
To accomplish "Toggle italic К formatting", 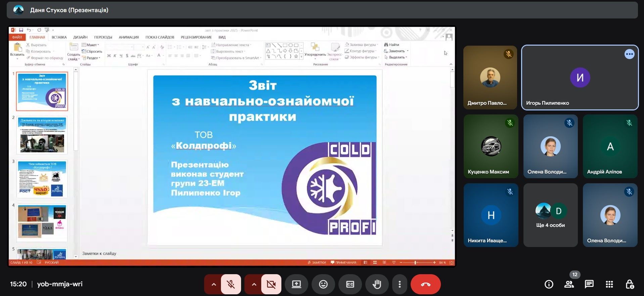I will tap(115, 56).
